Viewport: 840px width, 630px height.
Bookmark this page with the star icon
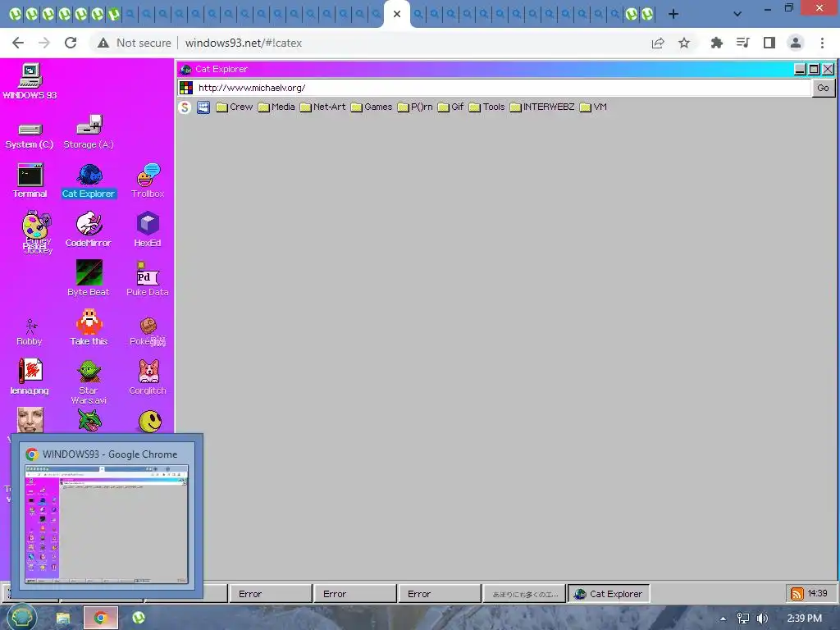684,43
